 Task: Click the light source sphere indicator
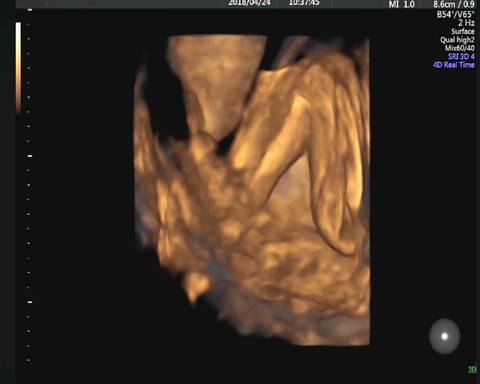click(444, 336)
